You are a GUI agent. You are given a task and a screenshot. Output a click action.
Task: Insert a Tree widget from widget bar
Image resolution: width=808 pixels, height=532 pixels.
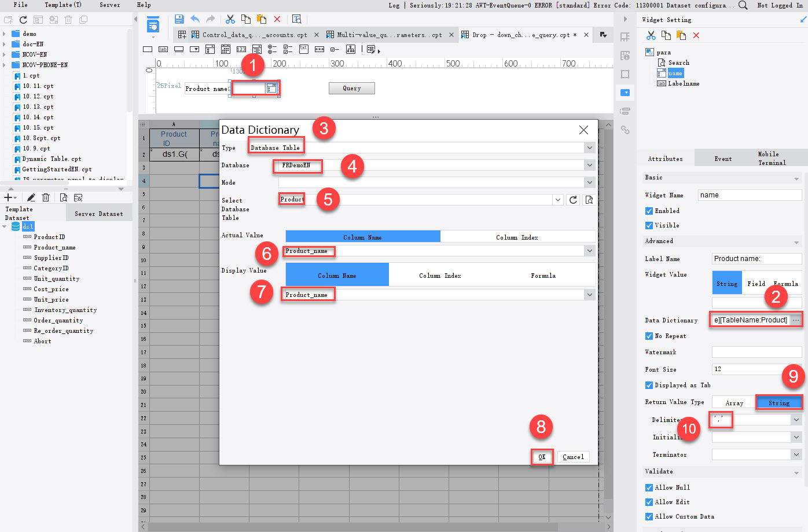click(x=351, y=49)
